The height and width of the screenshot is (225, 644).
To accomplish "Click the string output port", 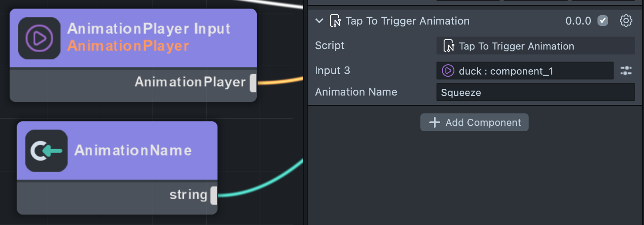I will pos(214,195).
